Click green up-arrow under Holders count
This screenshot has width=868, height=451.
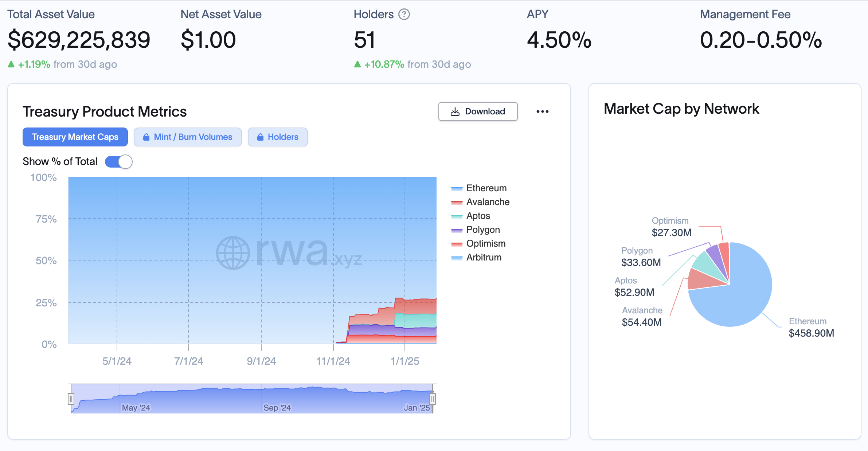coord(357,64)
